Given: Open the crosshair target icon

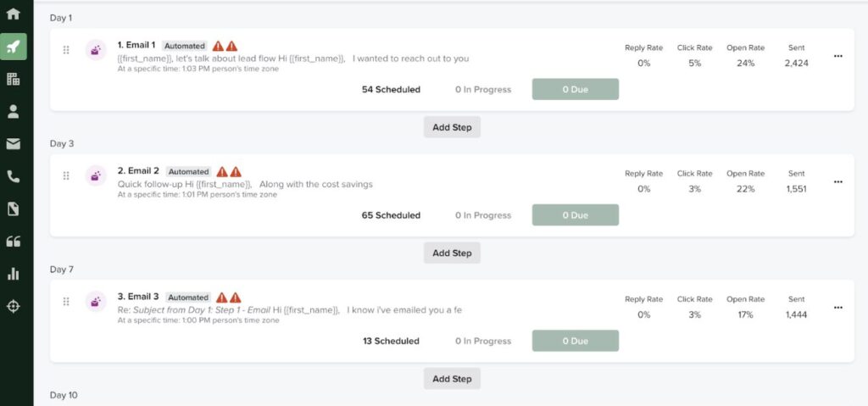Looking at the screenshot, I should click(x=14, y=306).
